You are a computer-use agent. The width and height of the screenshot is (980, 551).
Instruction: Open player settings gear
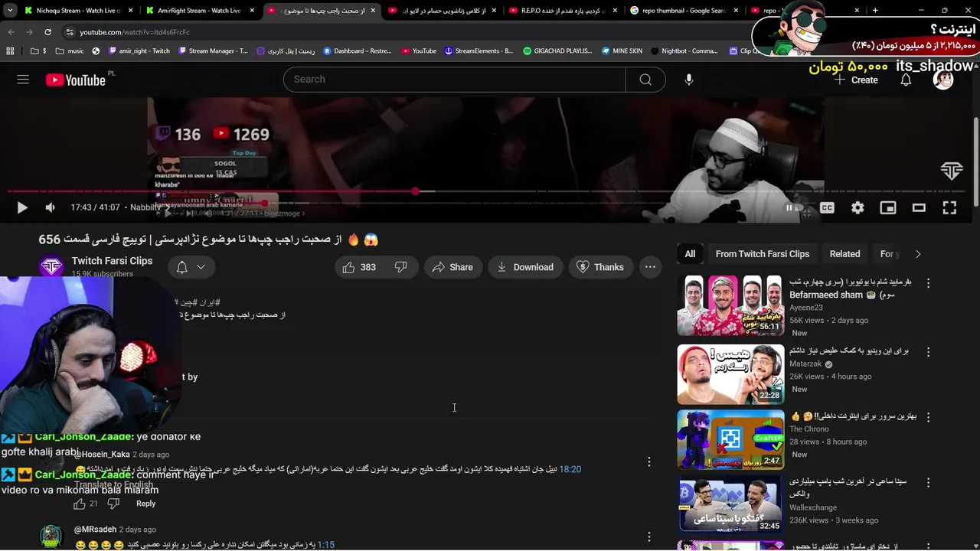click(857, 207)
